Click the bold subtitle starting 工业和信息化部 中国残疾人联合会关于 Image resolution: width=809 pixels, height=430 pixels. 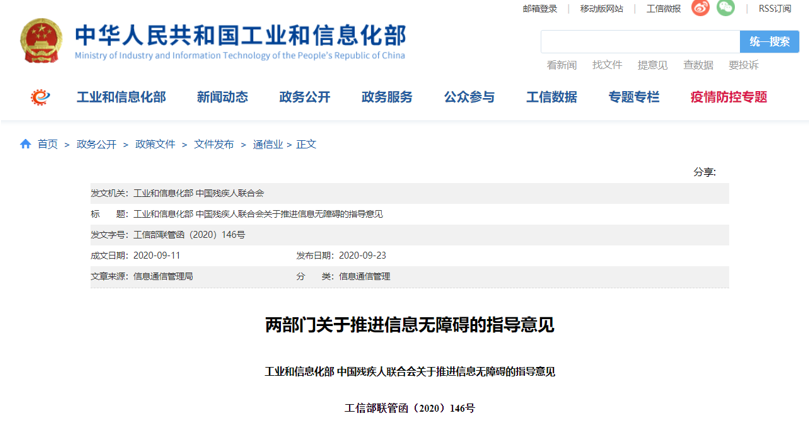[x=410, y=372]
